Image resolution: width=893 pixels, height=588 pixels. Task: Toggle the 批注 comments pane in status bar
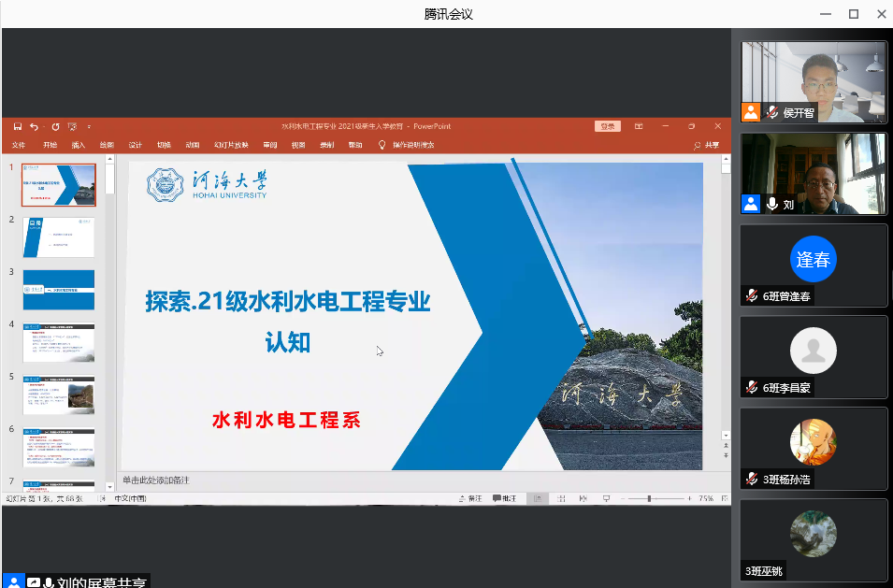click(504, 499)
